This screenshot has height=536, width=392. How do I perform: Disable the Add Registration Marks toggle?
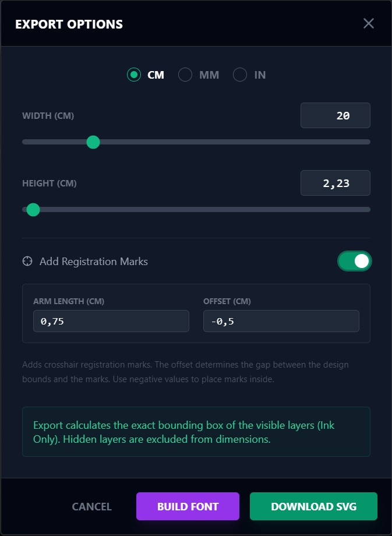point(354,261)
